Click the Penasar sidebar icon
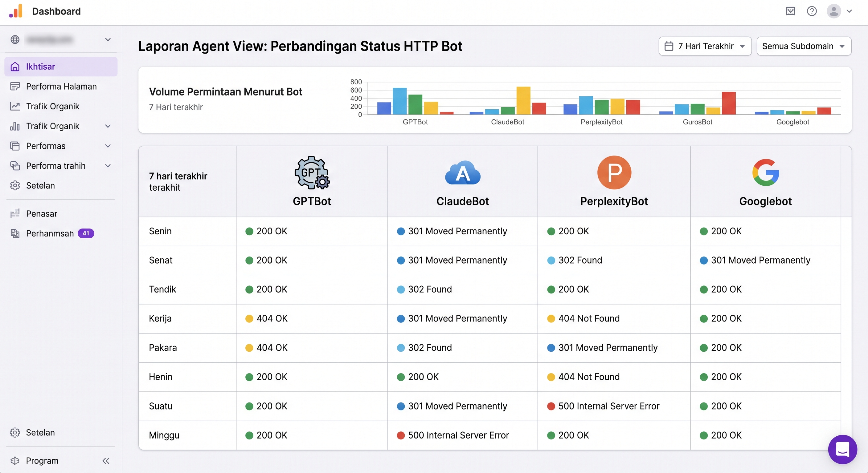The height and width of the screenshot is (473, 868). pos(15,213)
